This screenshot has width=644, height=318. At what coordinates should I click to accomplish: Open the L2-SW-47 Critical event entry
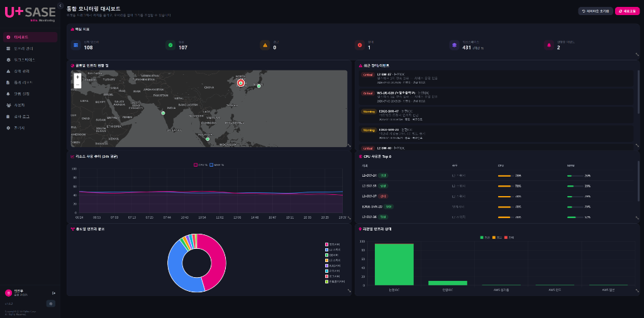pos(497,78)
